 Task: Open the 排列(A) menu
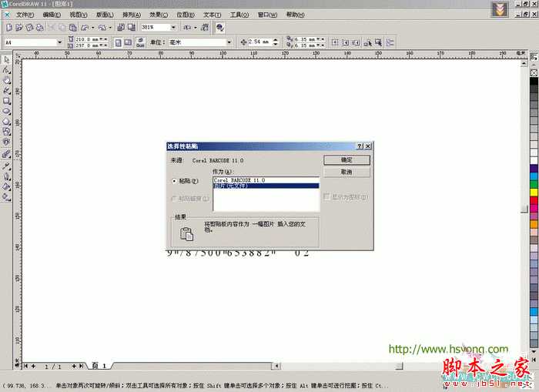click(x=132, y=15)
